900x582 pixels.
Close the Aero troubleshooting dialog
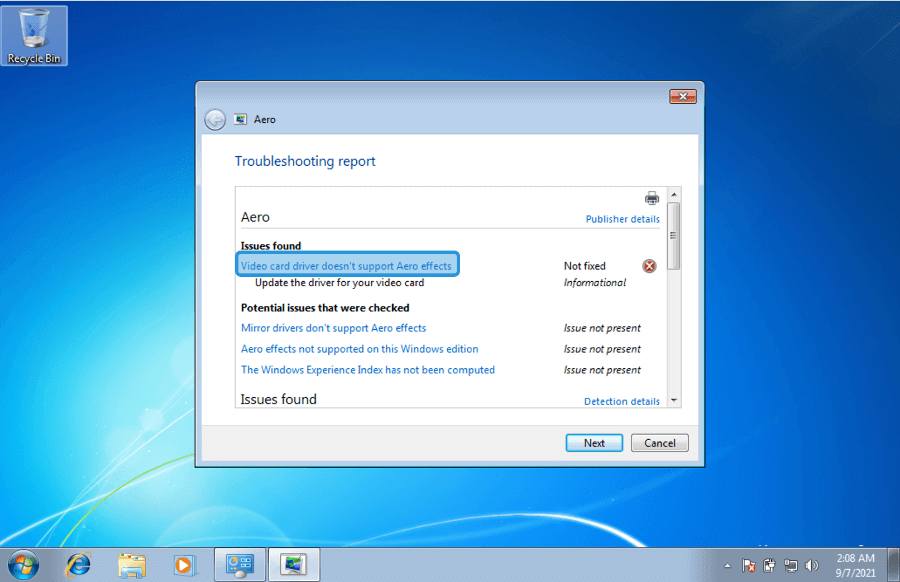point(683,96)
